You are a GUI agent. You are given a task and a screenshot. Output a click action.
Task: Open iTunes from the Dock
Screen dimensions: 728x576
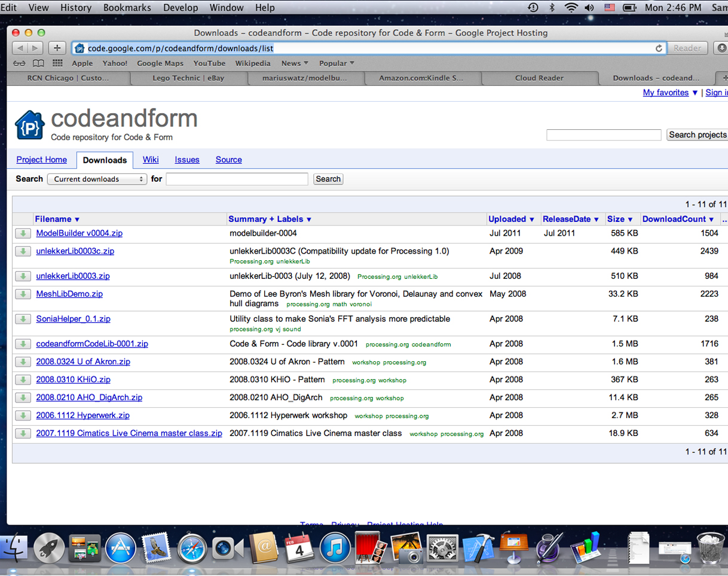(335, 548)
